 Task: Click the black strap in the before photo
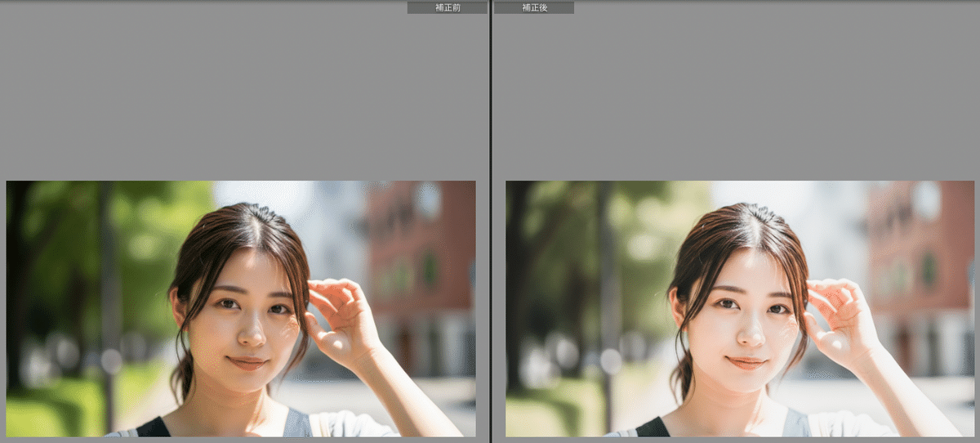coord(154,427)
